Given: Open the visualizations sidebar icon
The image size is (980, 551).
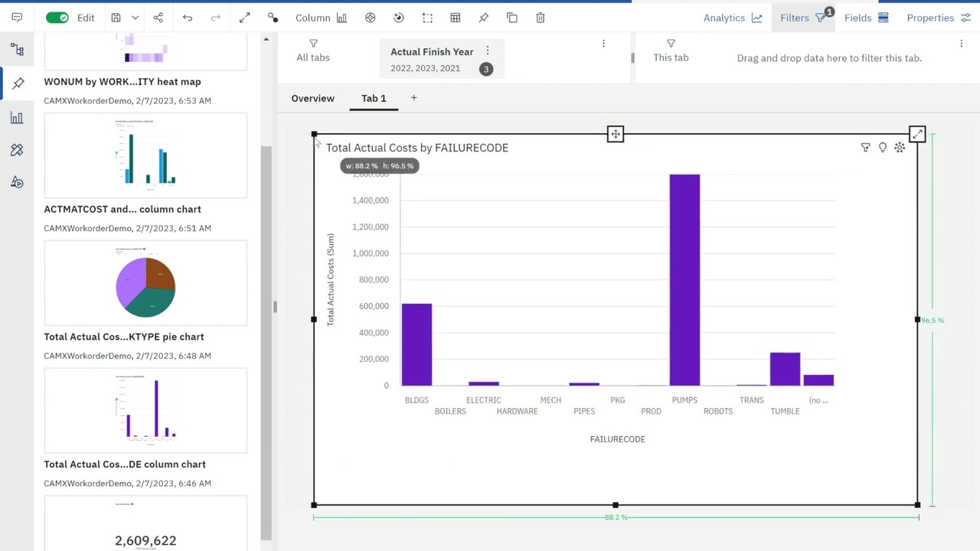Looking at the screenshot, I should (x=17, y=118).
